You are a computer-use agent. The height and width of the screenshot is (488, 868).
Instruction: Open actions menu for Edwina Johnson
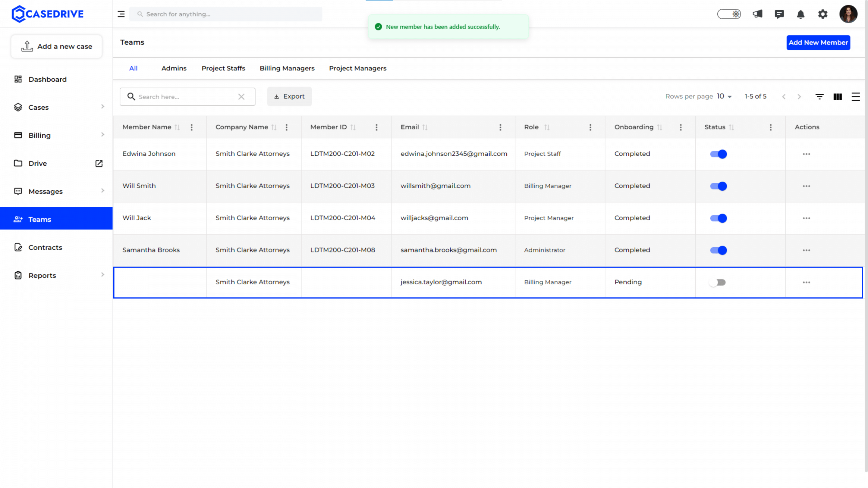pyautogui.click(x=806, y=154)
